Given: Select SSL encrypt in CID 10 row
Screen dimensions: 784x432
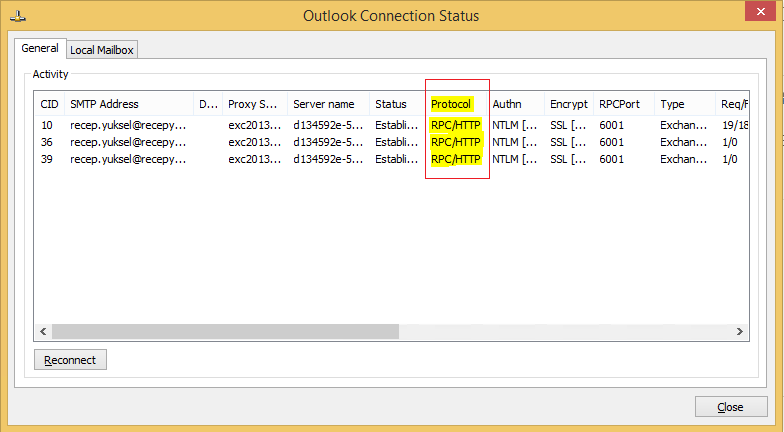Looking at the screenshot, I should click(x=568, y=125).
